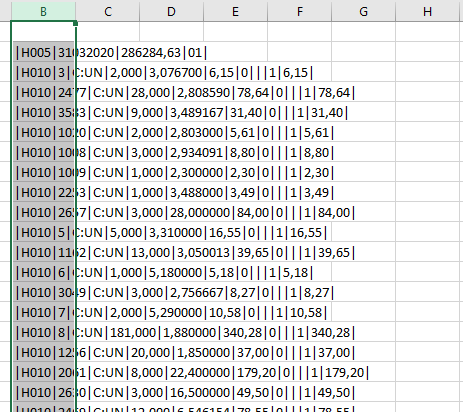Click row with 9,000|3,489167|31,40
The height and width of the screenshot is (412, 463).
[x=182, y=113]
